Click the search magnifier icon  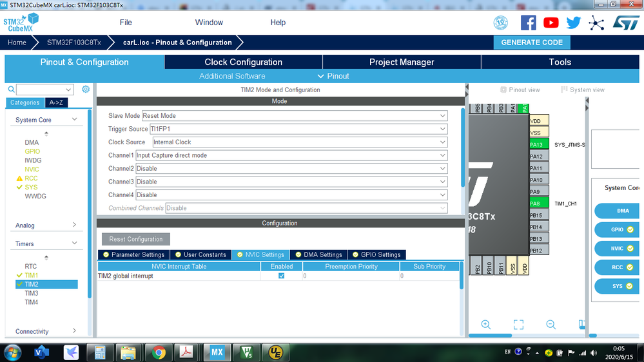11,89
